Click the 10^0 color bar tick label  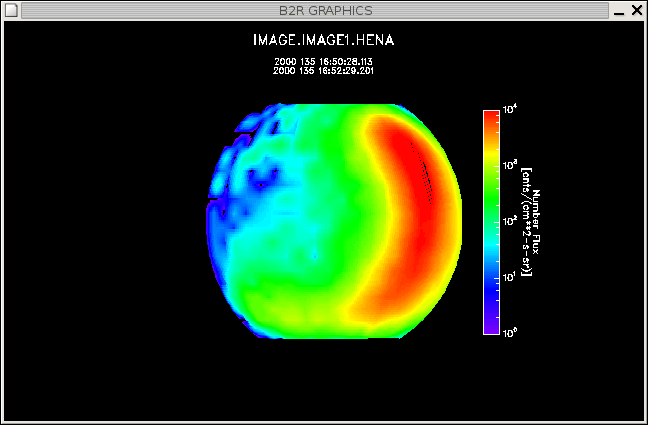[x=510, y=332]
